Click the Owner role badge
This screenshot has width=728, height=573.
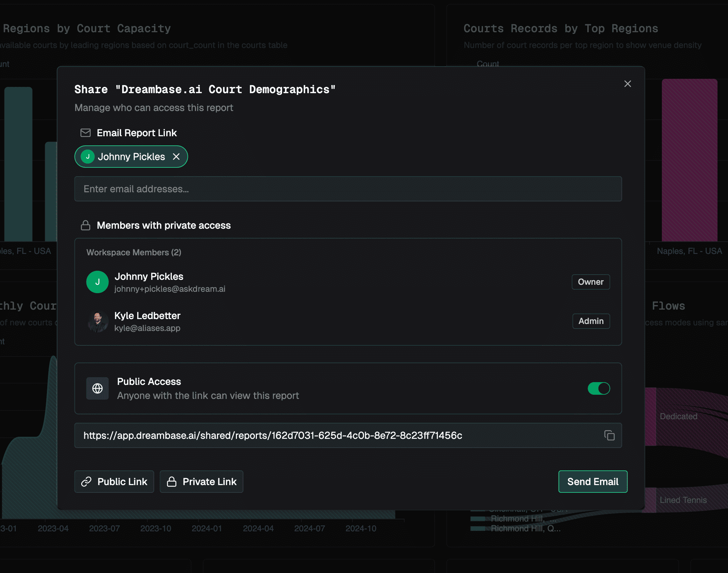[590, 282]
